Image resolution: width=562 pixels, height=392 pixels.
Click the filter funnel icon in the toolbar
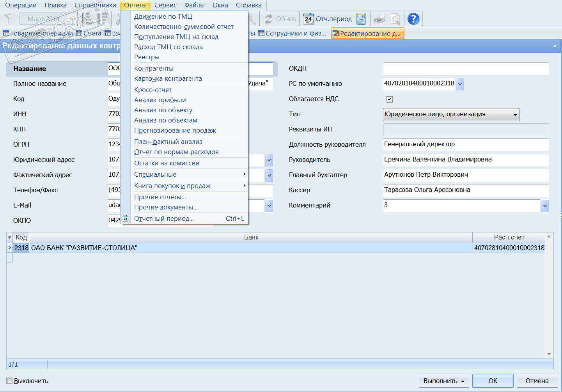9,18
